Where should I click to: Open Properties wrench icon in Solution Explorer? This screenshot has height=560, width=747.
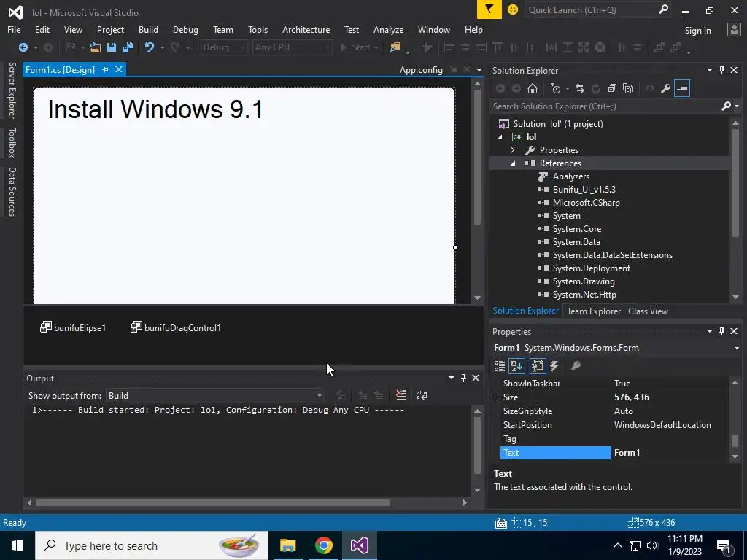(666, 88)
